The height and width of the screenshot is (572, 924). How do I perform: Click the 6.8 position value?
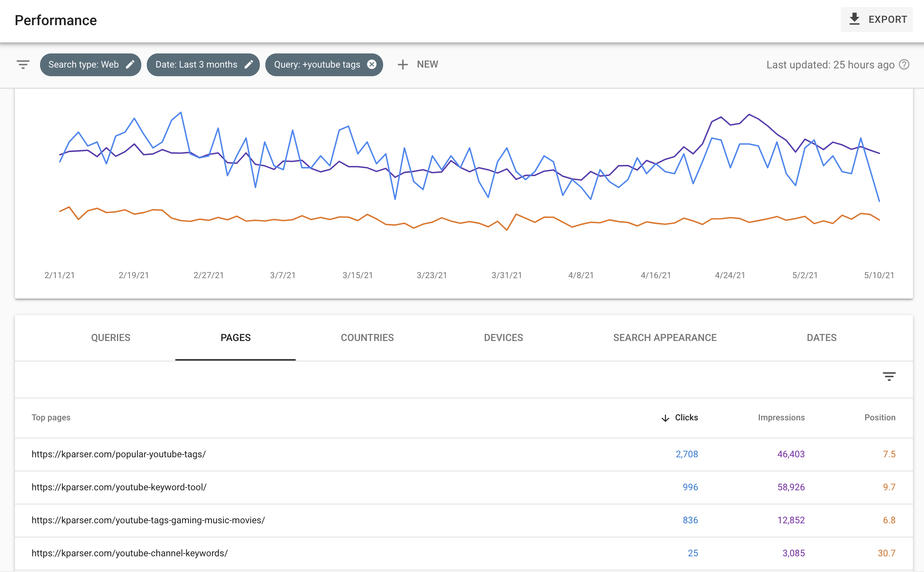[889, 520]
